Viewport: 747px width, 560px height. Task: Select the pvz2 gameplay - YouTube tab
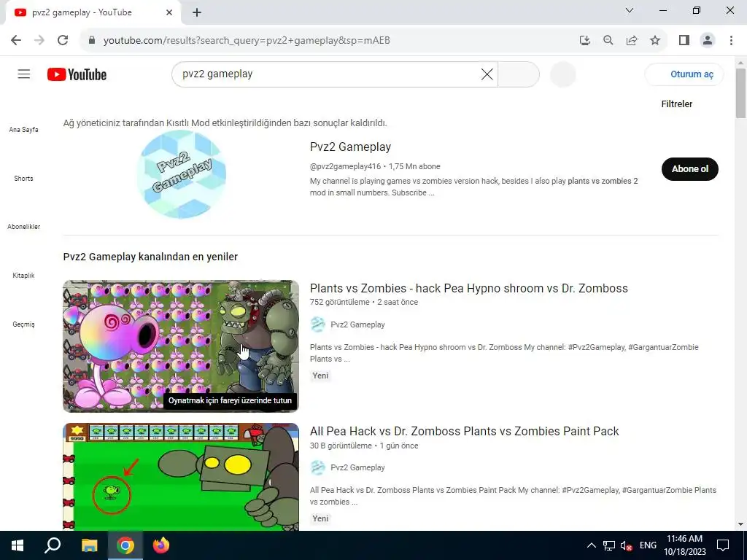pyautogui.click(x=93, y=12)
